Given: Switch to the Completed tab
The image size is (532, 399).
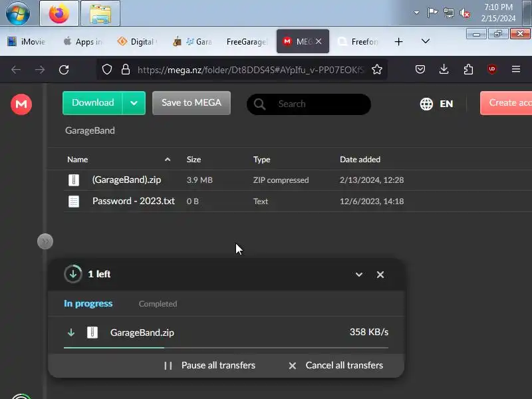Looking at the screenshot, I should tap(158, 304).
